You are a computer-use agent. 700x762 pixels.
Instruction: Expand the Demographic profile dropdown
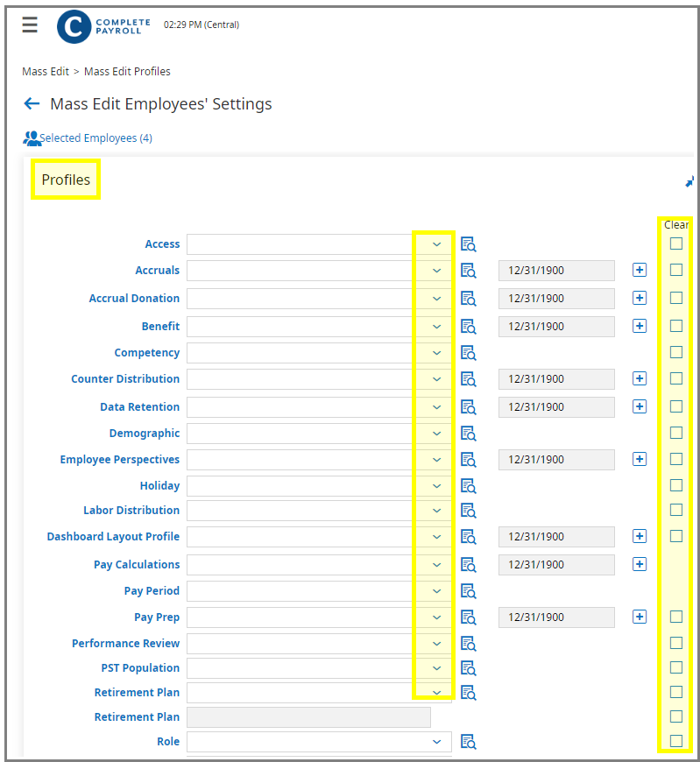(x=436, y=434)
